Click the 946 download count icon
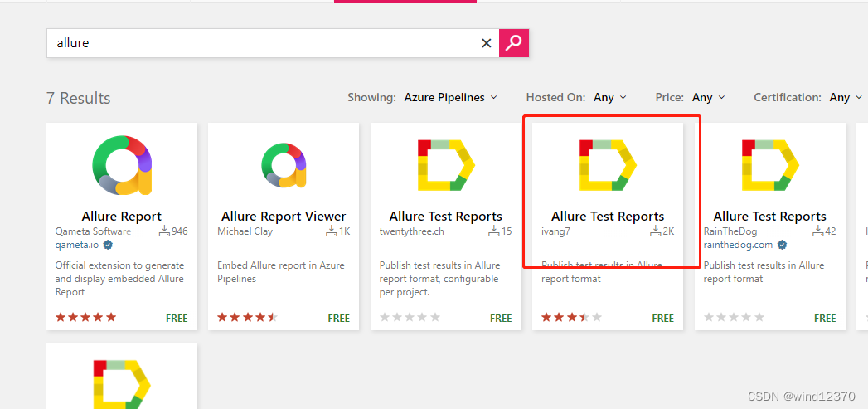 pos(164,231)
